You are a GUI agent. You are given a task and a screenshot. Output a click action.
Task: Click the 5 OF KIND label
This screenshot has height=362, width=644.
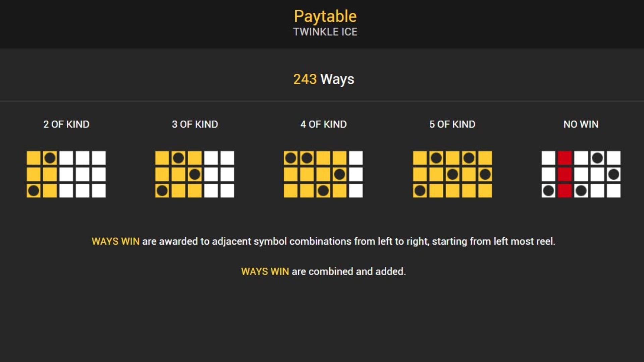click(x=452, y=124)
